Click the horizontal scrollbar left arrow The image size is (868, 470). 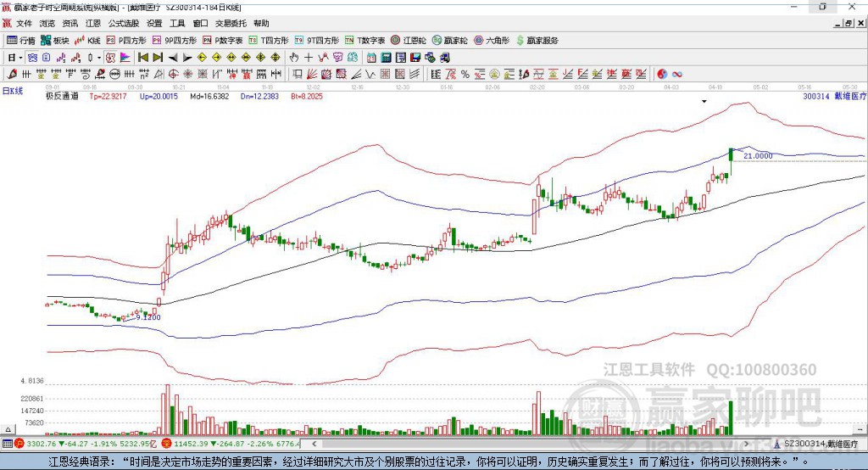point(314,444)
